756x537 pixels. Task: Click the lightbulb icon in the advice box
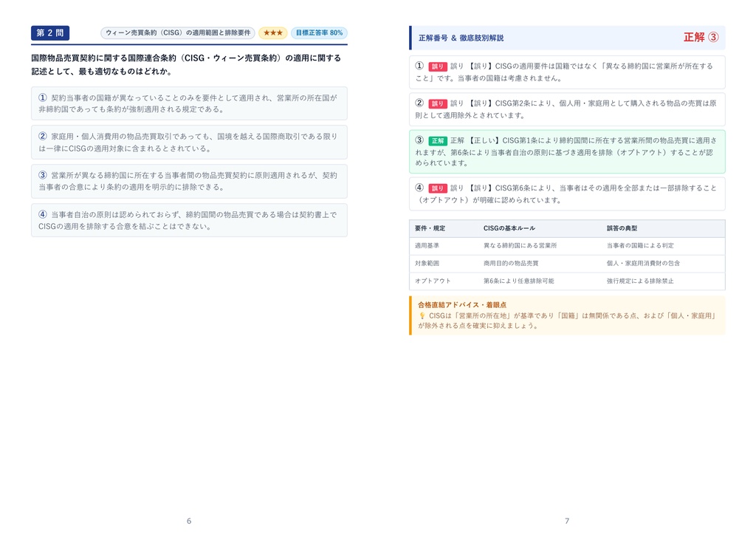point(422,316)
